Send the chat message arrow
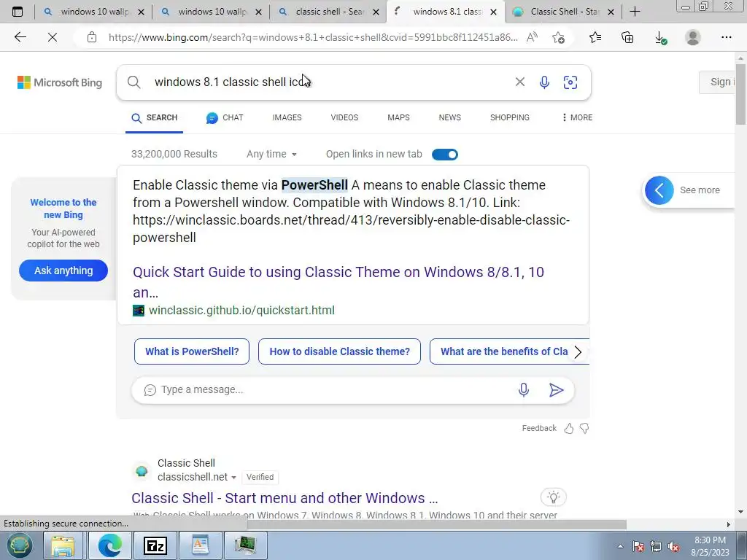The width and height of the screenshot is (747, 560). [x=556, y=390]
